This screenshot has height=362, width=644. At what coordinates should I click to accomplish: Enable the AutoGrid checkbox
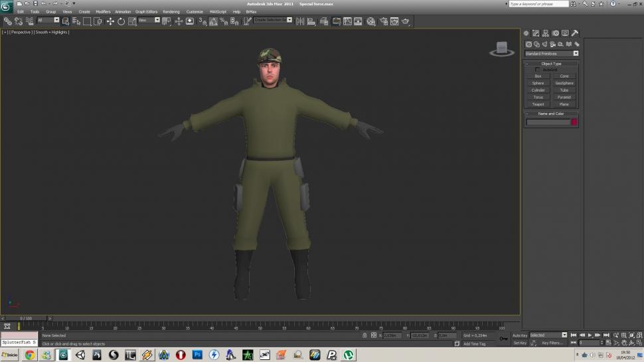(x=538, y=70)
